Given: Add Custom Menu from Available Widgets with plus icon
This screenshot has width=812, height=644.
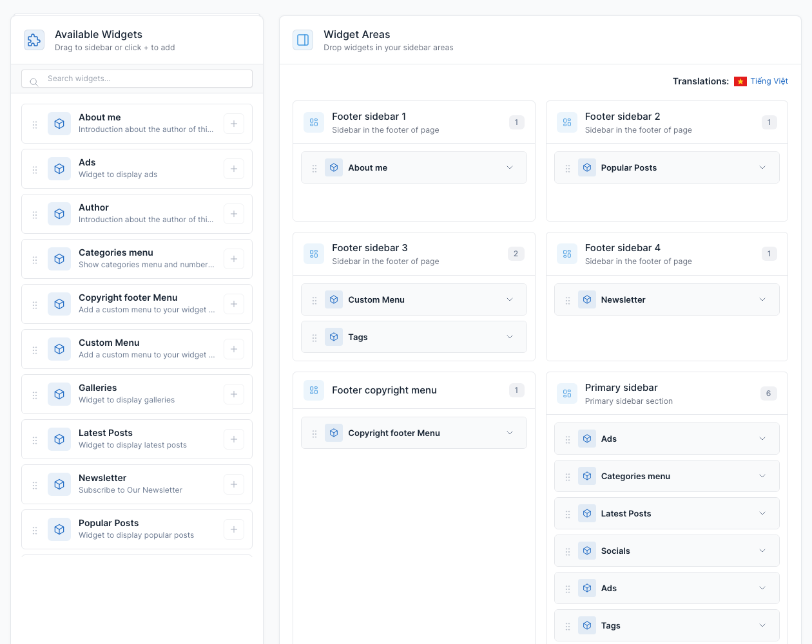Looking at the screenshot, I should 234,349.
